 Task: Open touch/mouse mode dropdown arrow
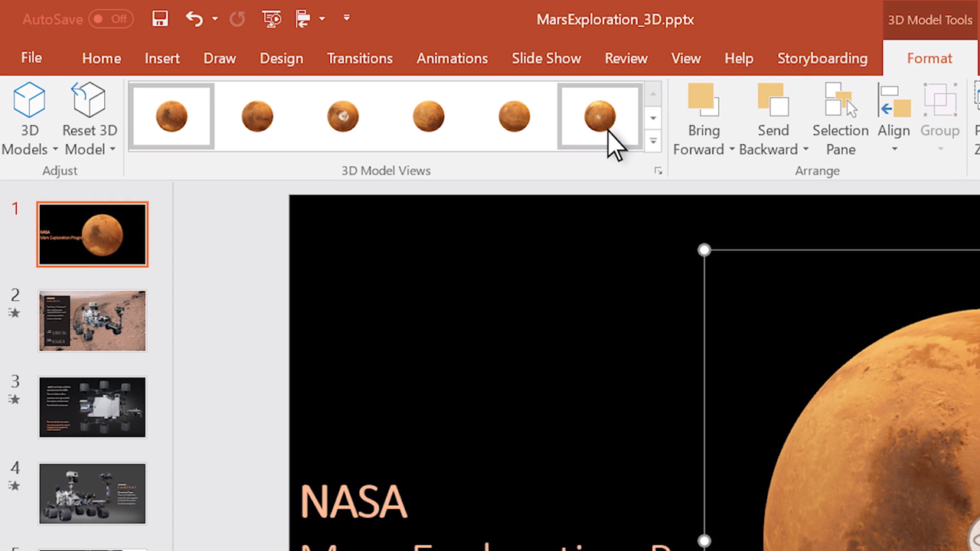322,19
